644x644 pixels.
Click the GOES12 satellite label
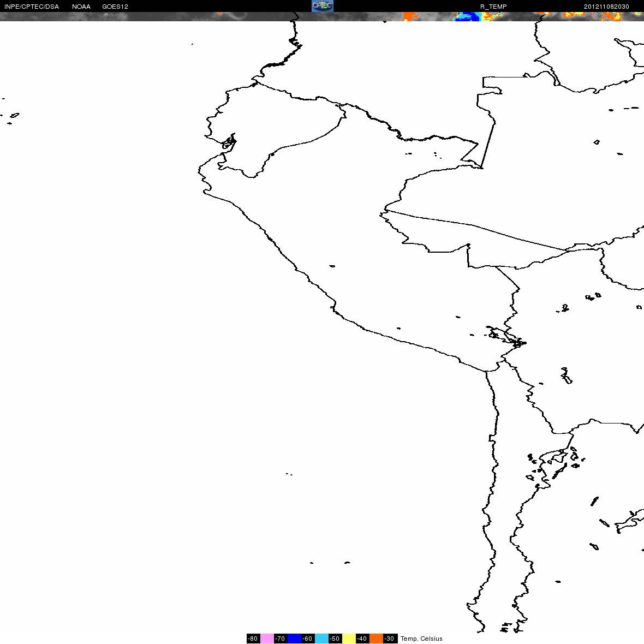(x=115, y=7)
